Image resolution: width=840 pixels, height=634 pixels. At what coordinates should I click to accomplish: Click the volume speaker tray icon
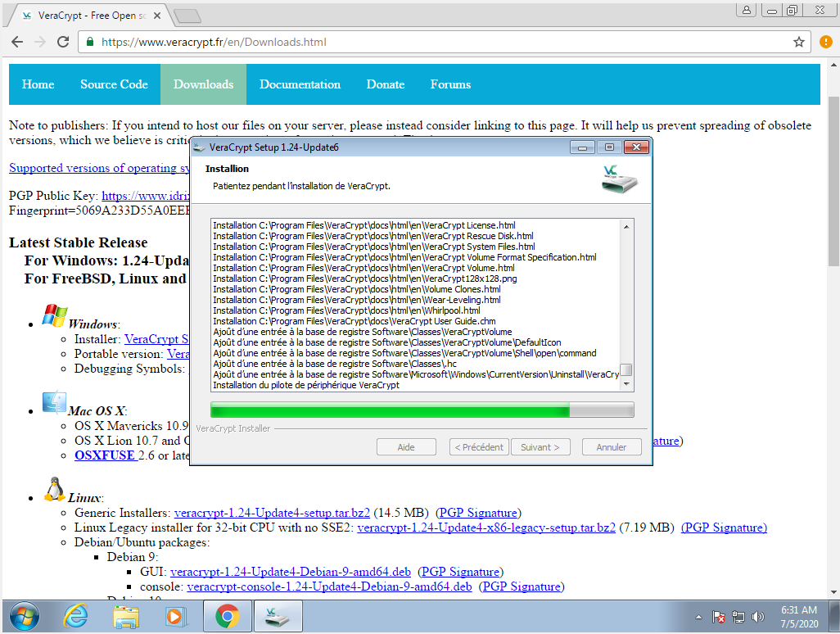pyautogui.click(x=758, y=617)
